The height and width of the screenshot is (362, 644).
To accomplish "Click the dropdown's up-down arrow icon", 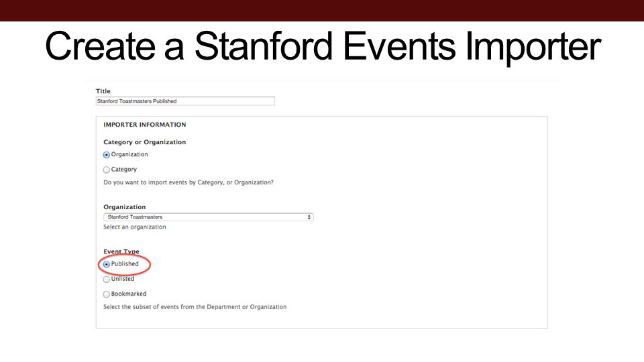I will tap(309, 217).
